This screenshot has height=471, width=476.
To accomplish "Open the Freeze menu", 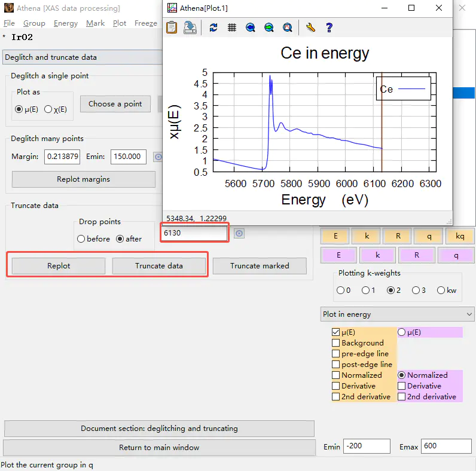I will tap(146, 23).
